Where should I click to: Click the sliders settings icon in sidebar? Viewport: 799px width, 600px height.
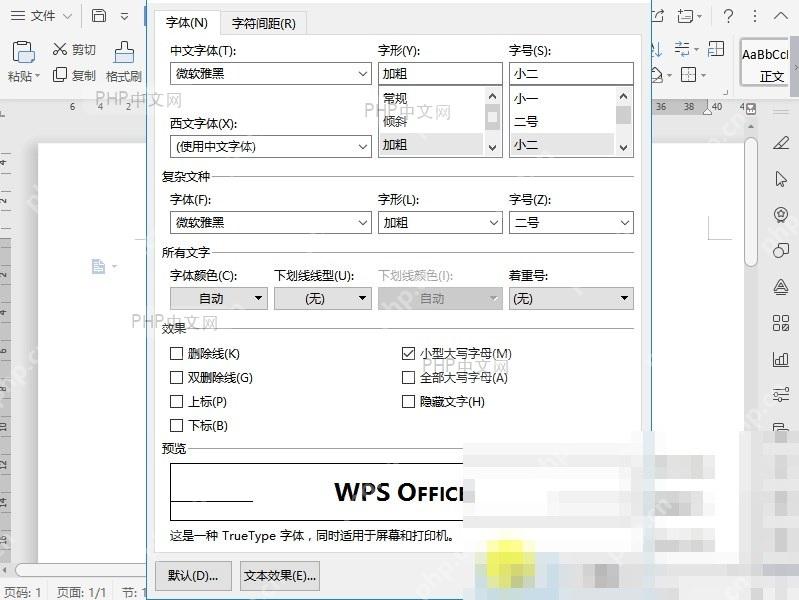click(x=781, y=395)
